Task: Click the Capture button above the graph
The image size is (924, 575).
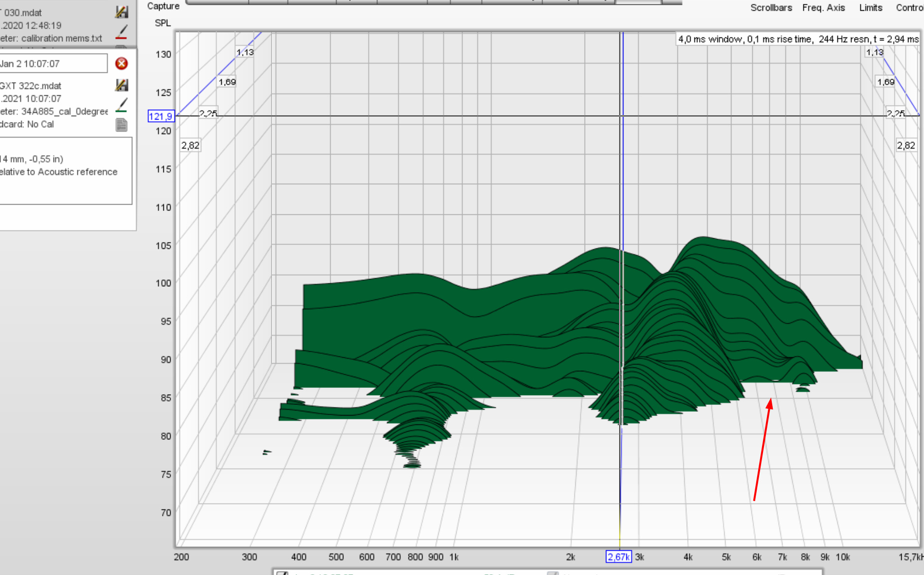Action: (x=163, y=6)
